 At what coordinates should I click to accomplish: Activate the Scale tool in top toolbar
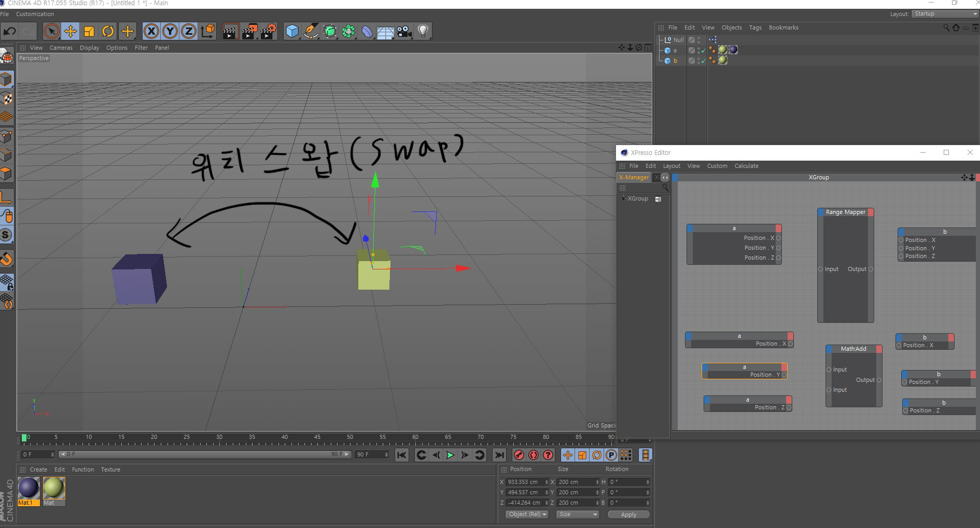89,32
